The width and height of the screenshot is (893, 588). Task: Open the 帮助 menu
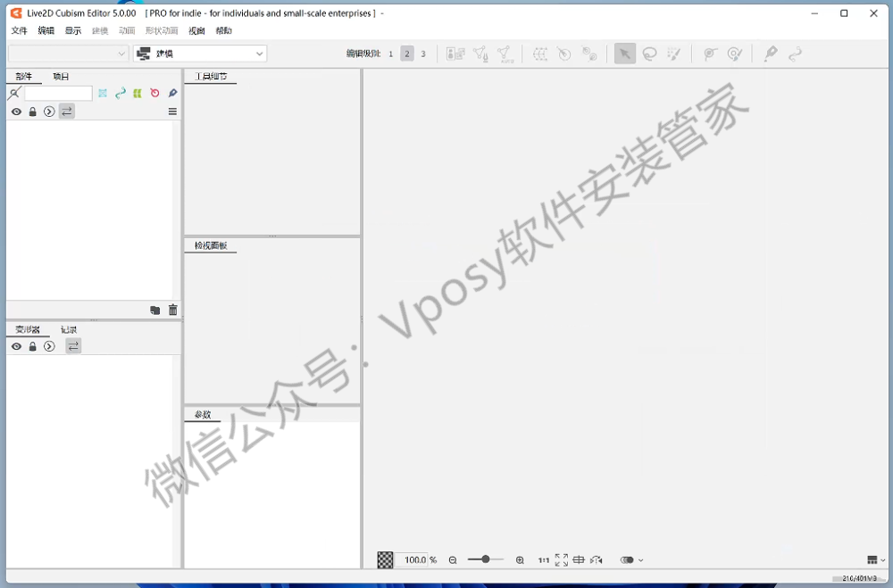pos(224,30)
